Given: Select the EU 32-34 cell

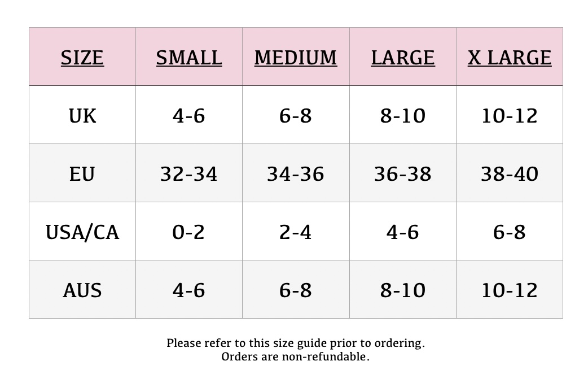Looking at the screenshot, I should pyautogui.click(x=188, y=174).
